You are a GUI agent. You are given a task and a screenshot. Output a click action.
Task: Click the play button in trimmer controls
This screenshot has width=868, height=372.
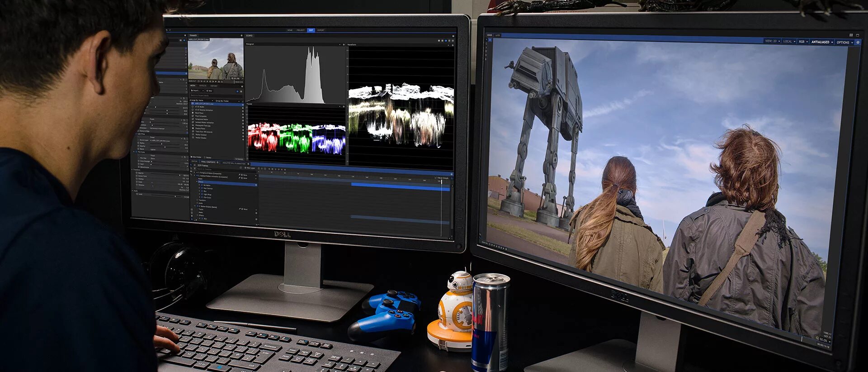(x=216, y=81)
